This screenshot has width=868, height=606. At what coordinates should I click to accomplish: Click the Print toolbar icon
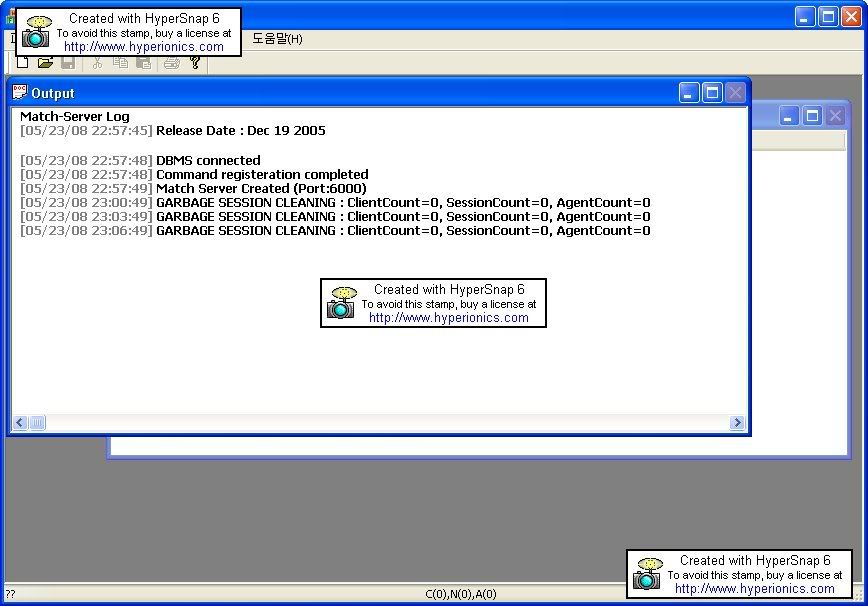coord(171,63)
